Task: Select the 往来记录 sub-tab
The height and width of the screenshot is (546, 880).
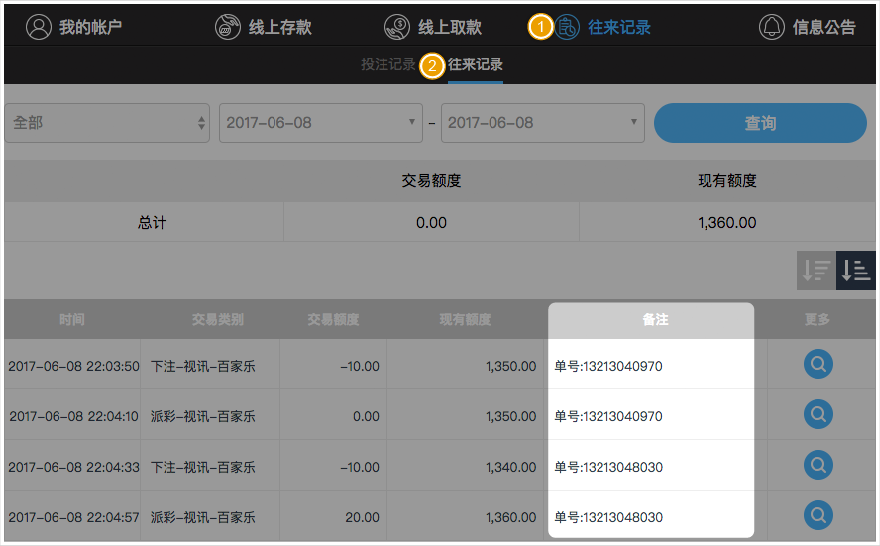Action: point(475,65)
